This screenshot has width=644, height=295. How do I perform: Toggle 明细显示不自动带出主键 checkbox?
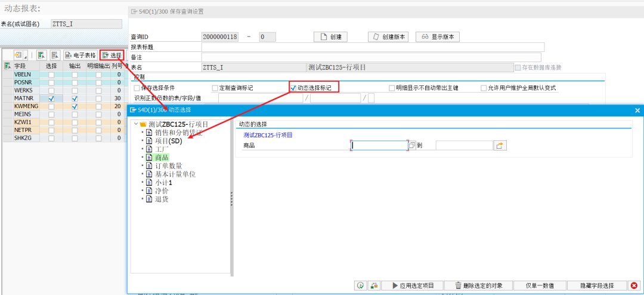click(x=392, y=88)
